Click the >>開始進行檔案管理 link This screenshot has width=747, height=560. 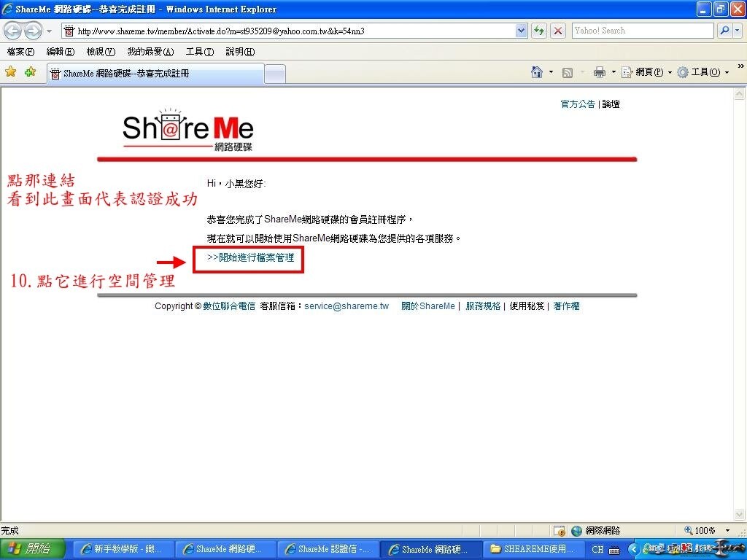point(251,257)
